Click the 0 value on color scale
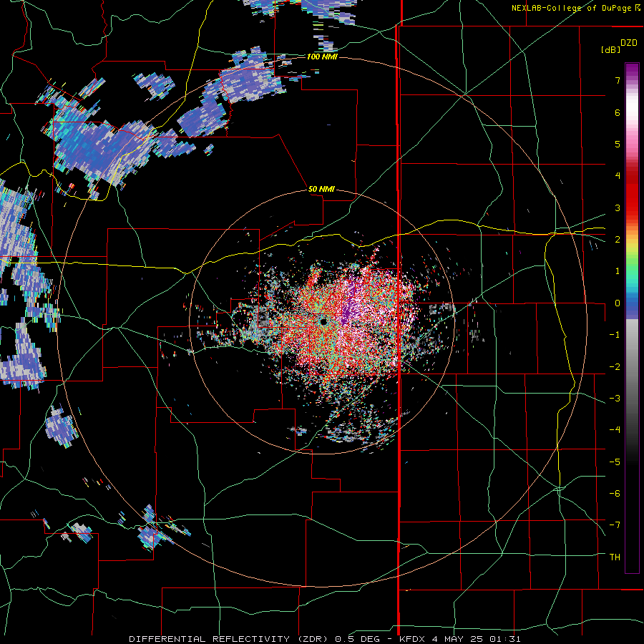Viewport: 644px width, 644px height. [x=618, y=303]
